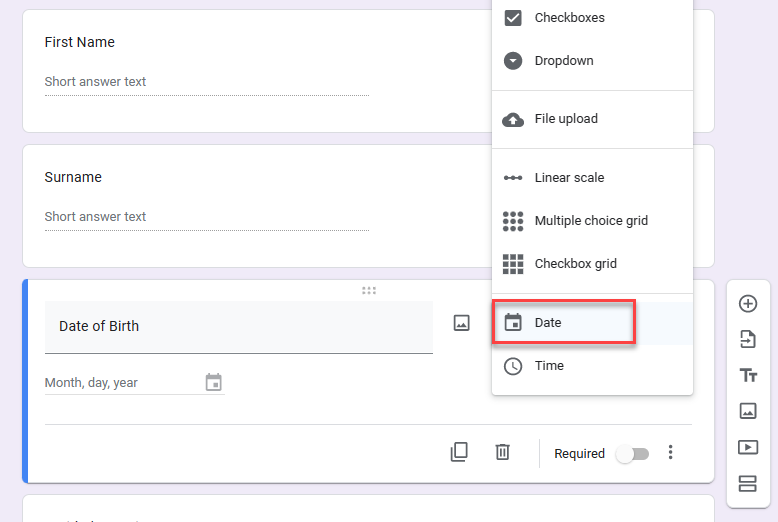Select Time question type
778x522 pixels.
coord(549,366)
